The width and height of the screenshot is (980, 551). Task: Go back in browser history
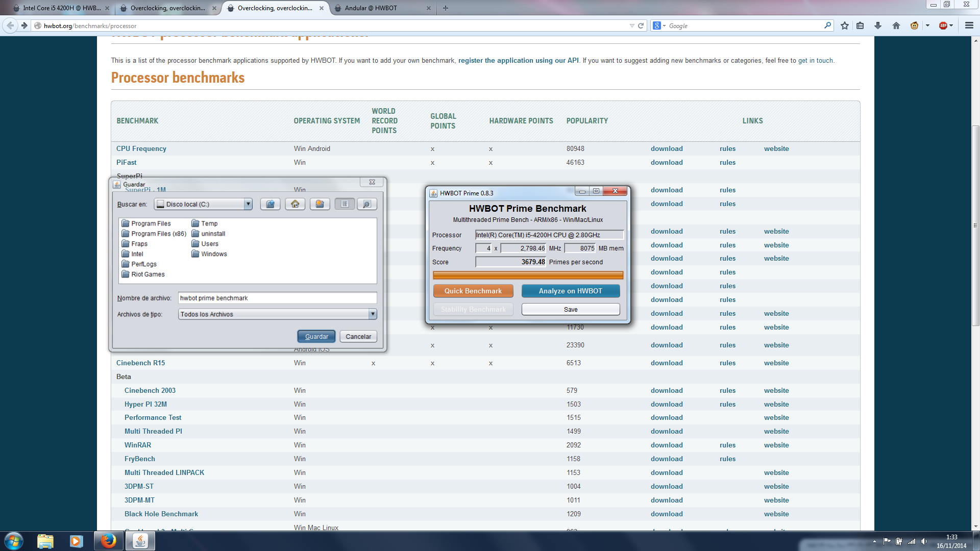11,26
